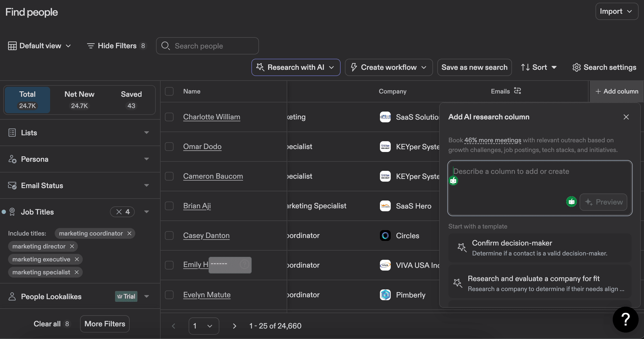Open the Default view dropdown
This screenshot has width=644, height=339.
pos(40,46)
